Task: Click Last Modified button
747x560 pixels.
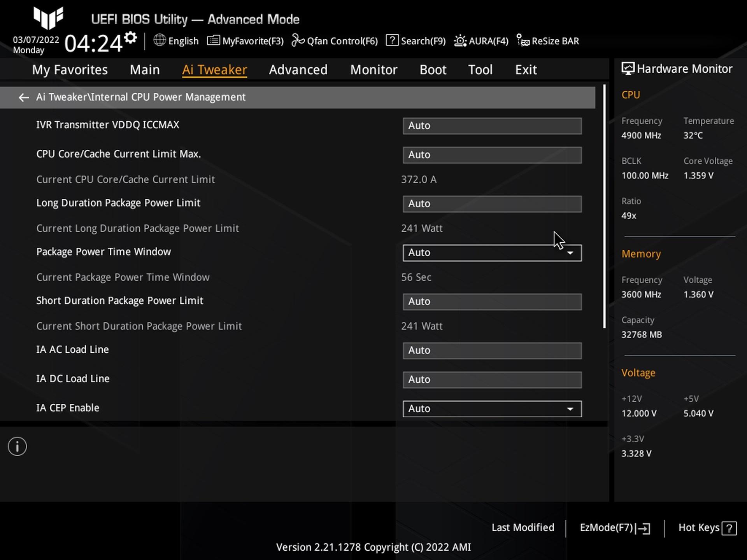Action: (x=523, y=528)
